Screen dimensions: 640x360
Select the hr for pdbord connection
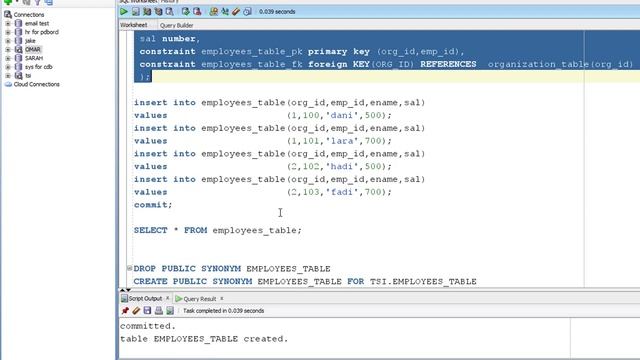(42, 32)
